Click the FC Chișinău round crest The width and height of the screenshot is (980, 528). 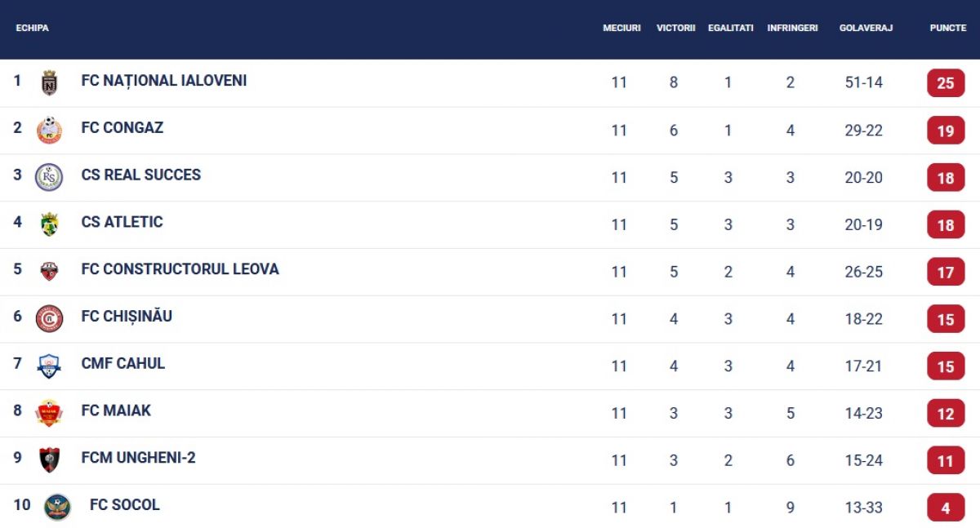point(49,318)
